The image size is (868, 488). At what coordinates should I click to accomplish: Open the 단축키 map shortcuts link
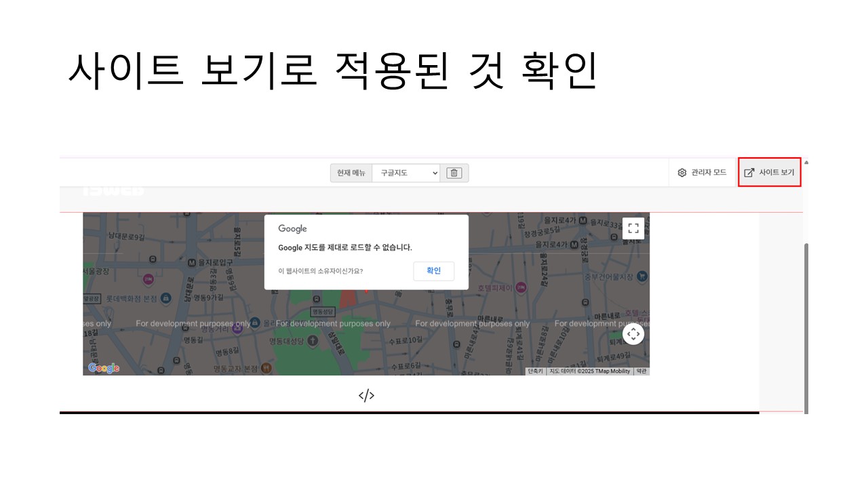click(535, 371)
